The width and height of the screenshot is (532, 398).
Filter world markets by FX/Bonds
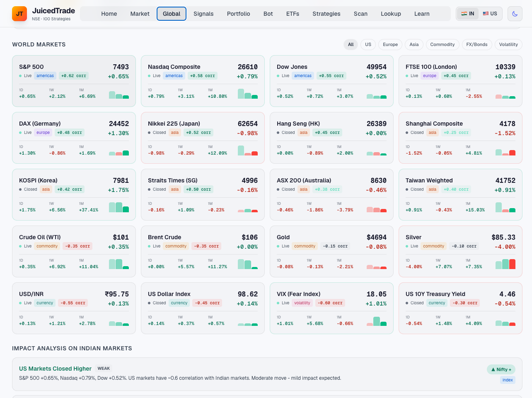(477, 44)
